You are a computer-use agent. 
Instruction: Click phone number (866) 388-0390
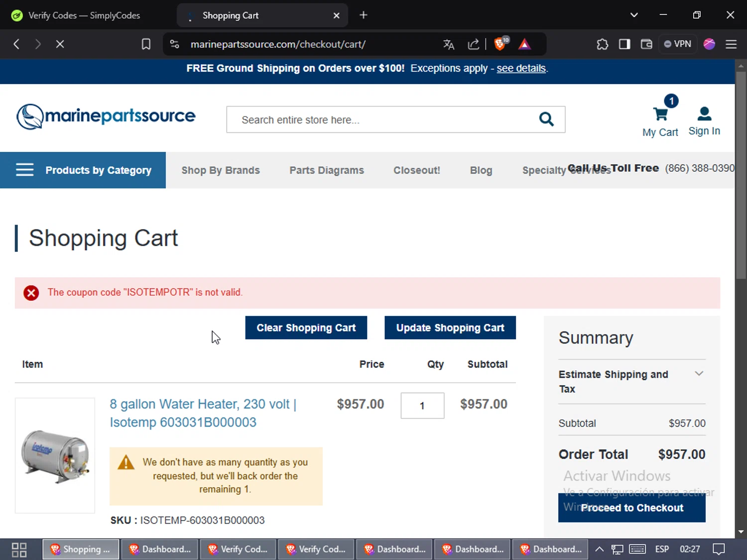tap(700, 168)
